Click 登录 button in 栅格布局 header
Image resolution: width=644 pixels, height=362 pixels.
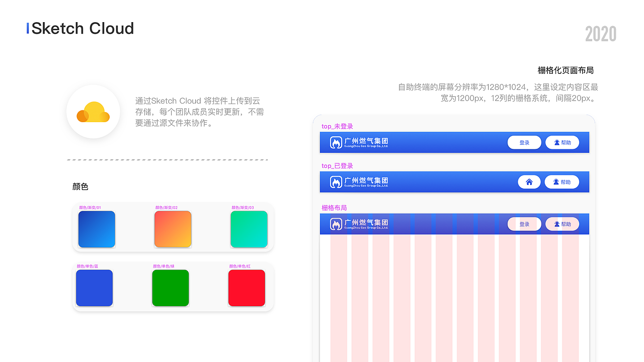(524, 224)
